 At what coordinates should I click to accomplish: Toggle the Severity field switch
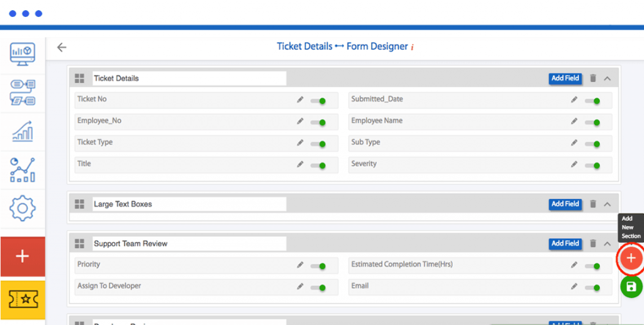click(x=593, y=165)
